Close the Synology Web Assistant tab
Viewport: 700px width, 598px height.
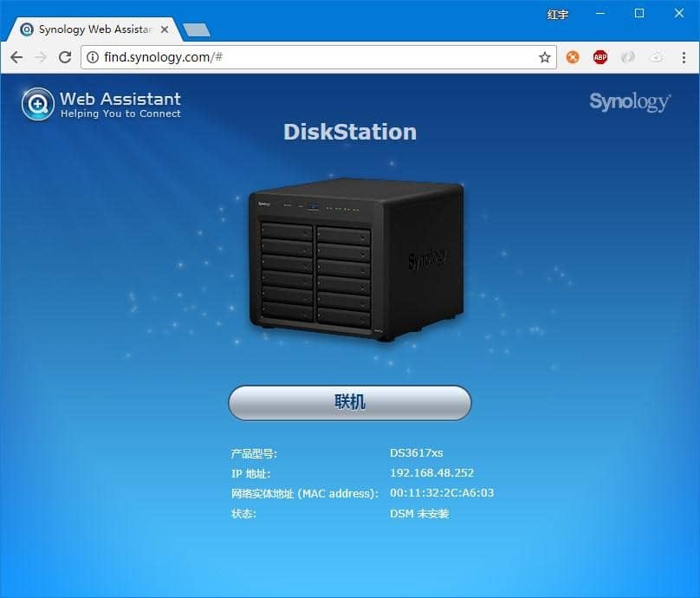[166, 29]
